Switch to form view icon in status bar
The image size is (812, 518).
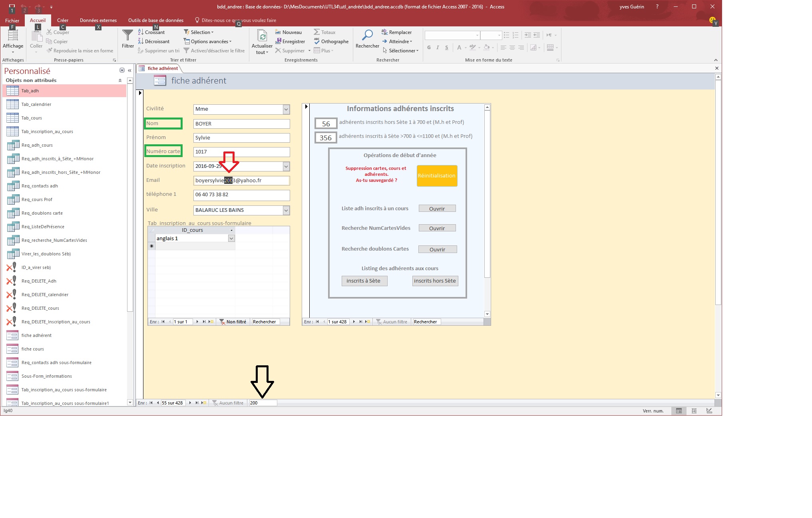pyautogui.click(x=679, y=411)
